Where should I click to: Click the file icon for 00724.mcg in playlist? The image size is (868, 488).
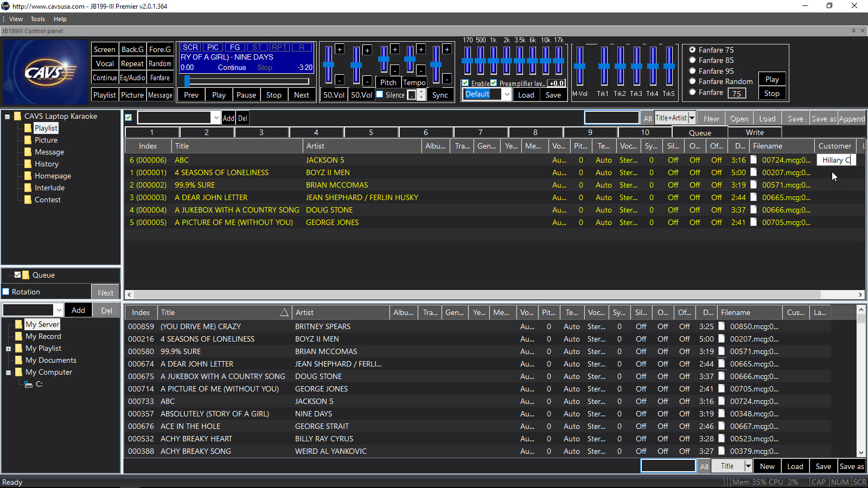point(754,160)
